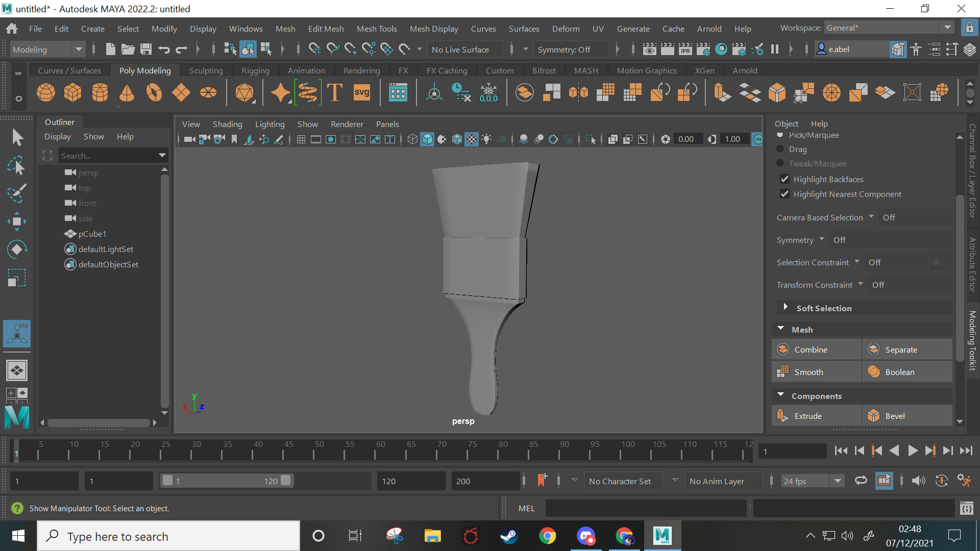This screenshot has height=551, width=980.
Task: Click the Undo icon in status line
Action: pyautogui.click(x=164, y=49)
